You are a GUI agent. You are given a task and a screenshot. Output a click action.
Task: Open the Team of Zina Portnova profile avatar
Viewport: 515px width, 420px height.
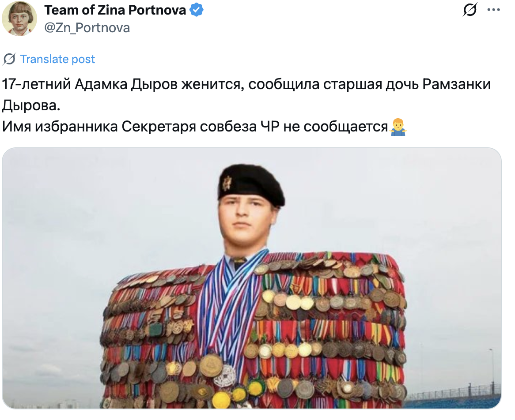19,19
